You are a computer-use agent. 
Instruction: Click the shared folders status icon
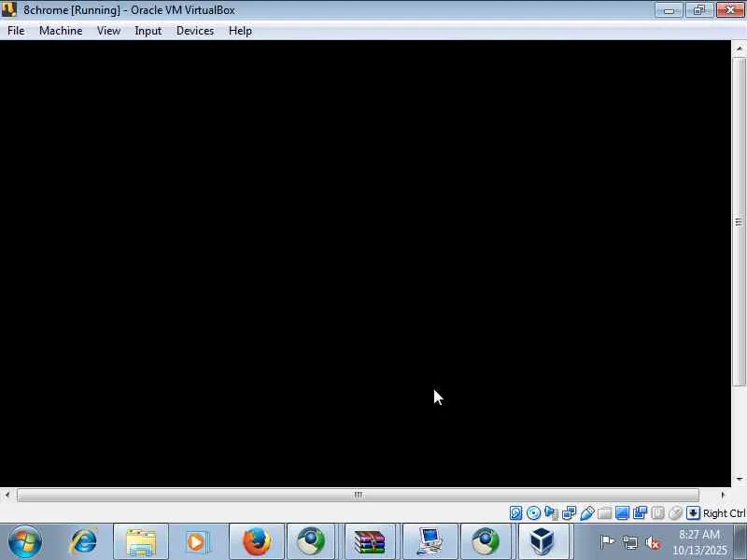click(x=604, y=512)
